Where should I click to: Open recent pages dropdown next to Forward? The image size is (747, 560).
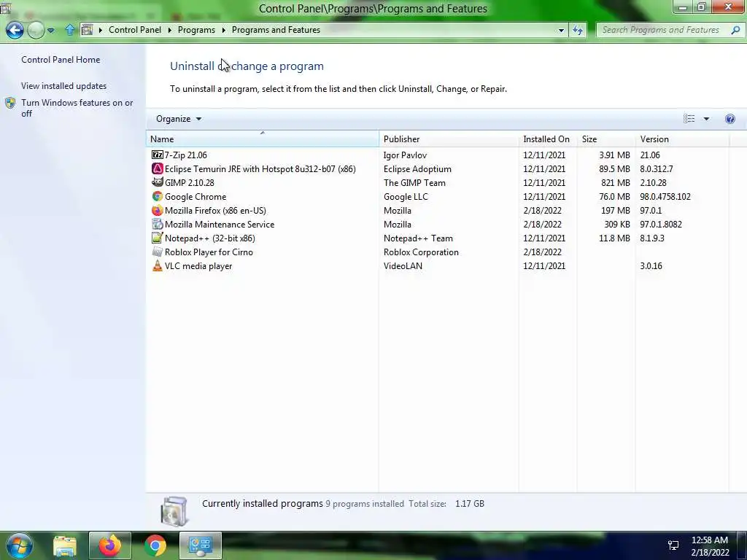[50, 31]
